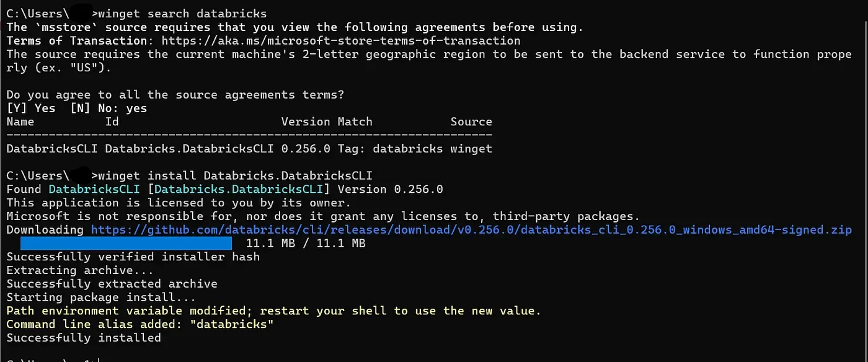Click the "Successfully verified installer hash" line
868x362 pixels.
133,257
